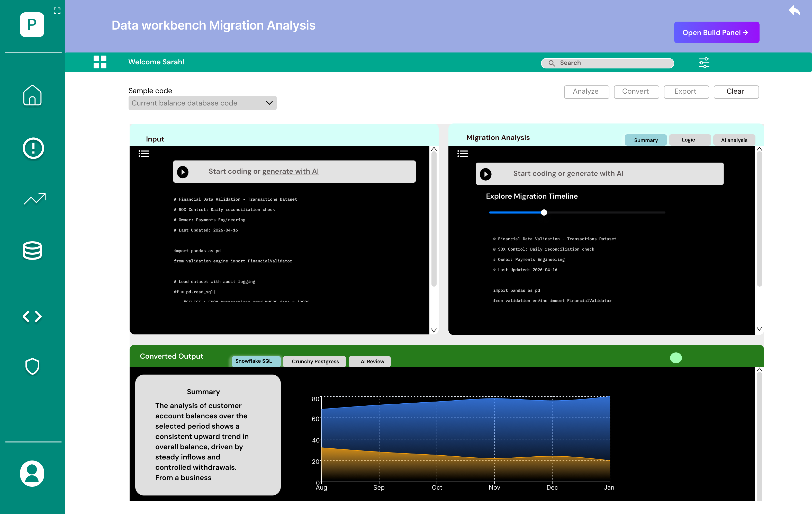
Task: Click the Clear button
Action: [x=736, y=92]
